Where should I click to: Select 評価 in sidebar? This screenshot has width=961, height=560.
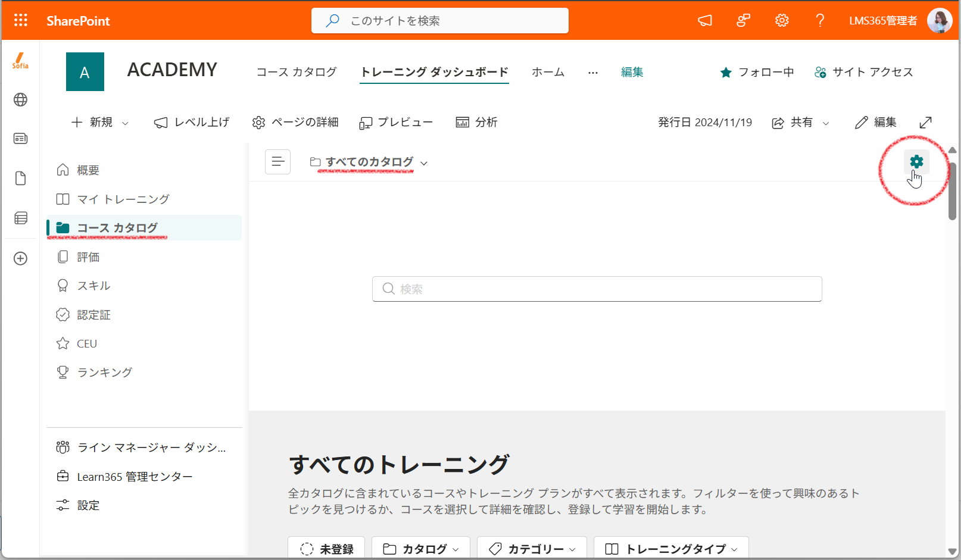pyautogui.click(x=144, y=257)
